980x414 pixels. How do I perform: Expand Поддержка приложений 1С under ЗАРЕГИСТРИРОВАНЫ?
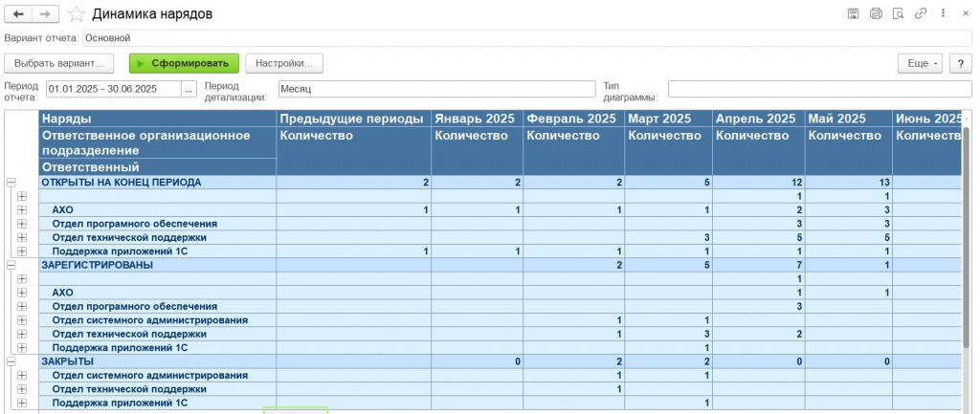pyautogui.click(x=22, y=348)
